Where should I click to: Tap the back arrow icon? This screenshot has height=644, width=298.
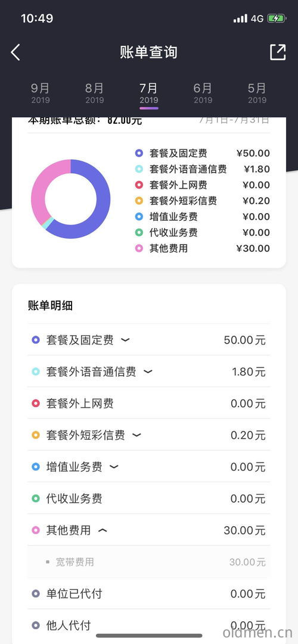click(15, 52)
